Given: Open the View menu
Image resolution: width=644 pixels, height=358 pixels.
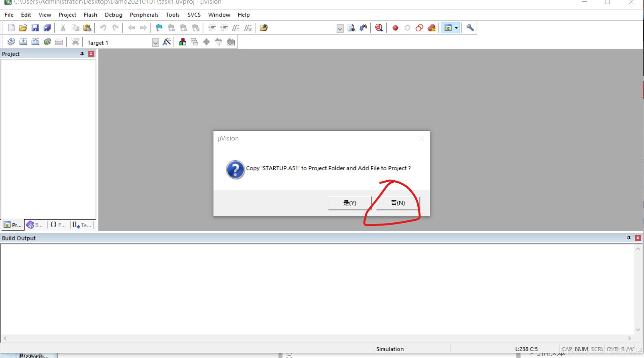Looking at the screenshot, I should pos(45,15).
